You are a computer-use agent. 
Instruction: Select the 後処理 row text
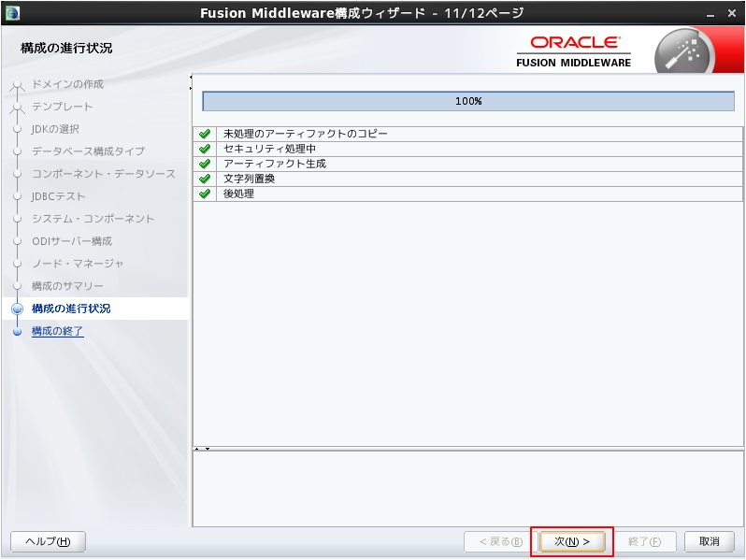[238, 194]
